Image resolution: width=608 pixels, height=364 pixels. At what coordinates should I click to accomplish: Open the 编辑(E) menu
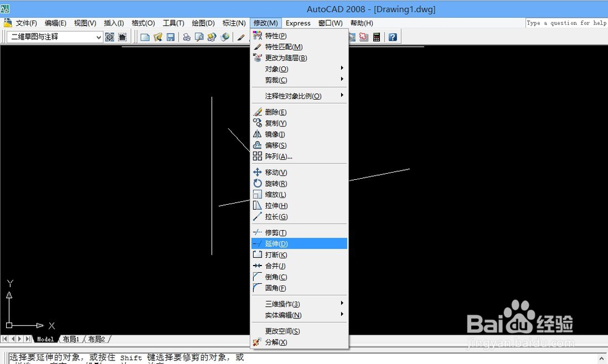tap(55, 23)
